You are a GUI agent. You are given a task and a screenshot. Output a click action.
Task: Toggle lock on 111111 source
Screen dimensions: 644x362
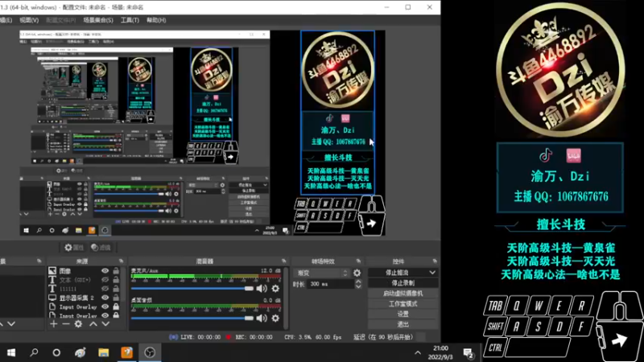tap(116, 289)
